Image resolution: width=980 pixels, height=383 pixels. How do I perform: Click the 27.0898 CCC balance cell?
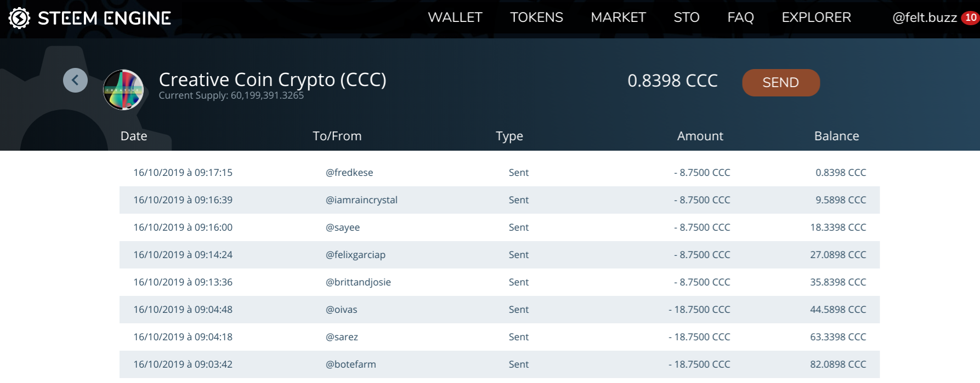pos(838,255)
